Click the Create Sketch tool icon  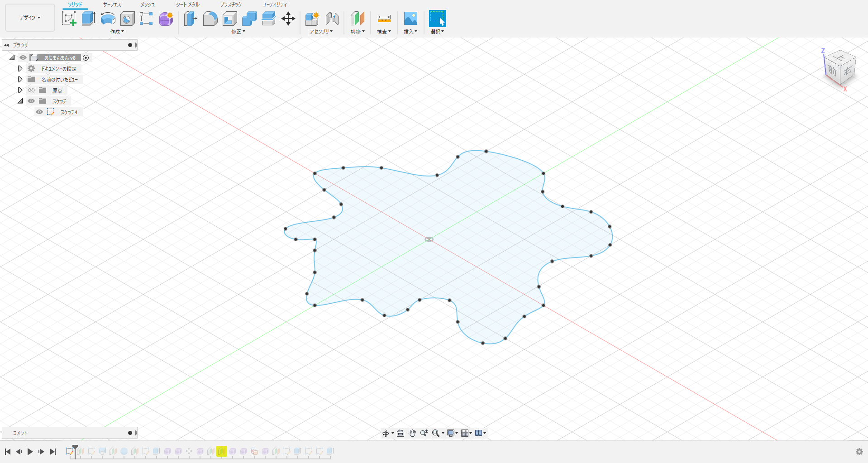(69, 19)
